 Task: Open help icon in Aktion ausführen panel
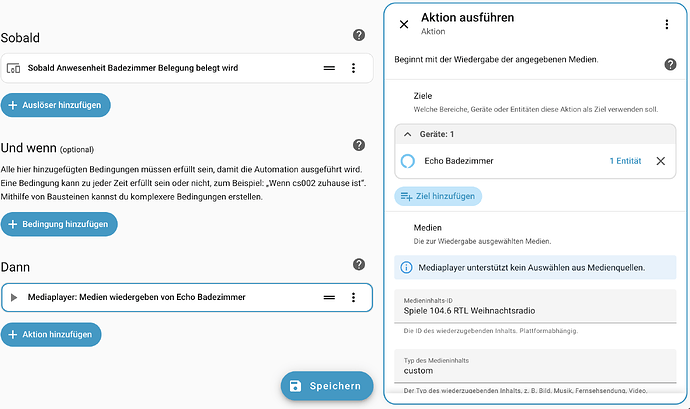point(670,64)
